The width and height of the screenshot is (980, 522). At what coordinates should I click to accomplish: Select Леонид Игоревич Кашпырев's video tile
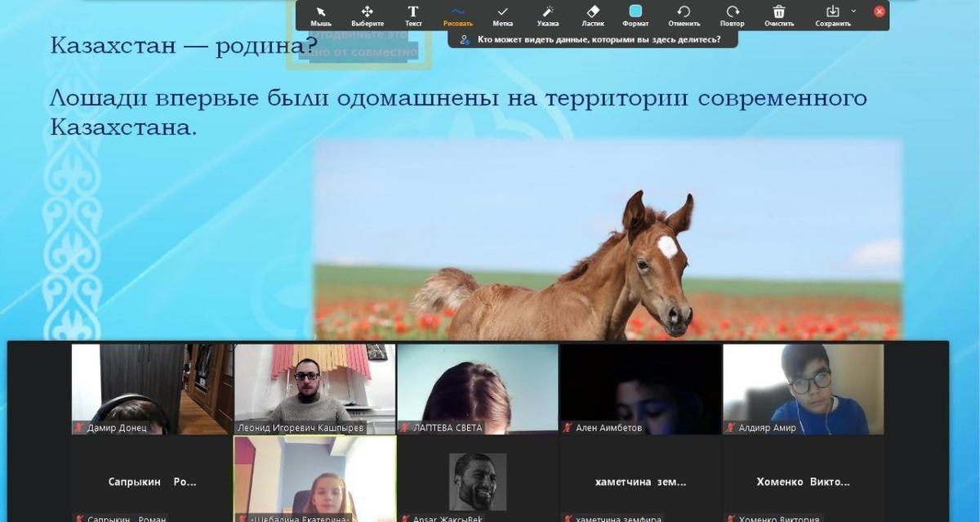(x=314, y=388)
